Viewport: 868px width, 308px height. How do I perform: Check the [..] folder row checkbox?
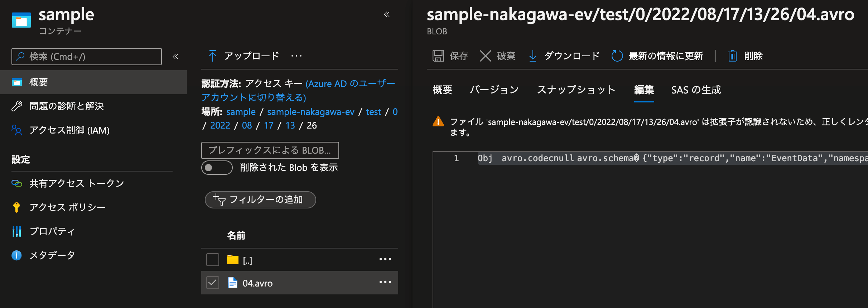[213, 260]
